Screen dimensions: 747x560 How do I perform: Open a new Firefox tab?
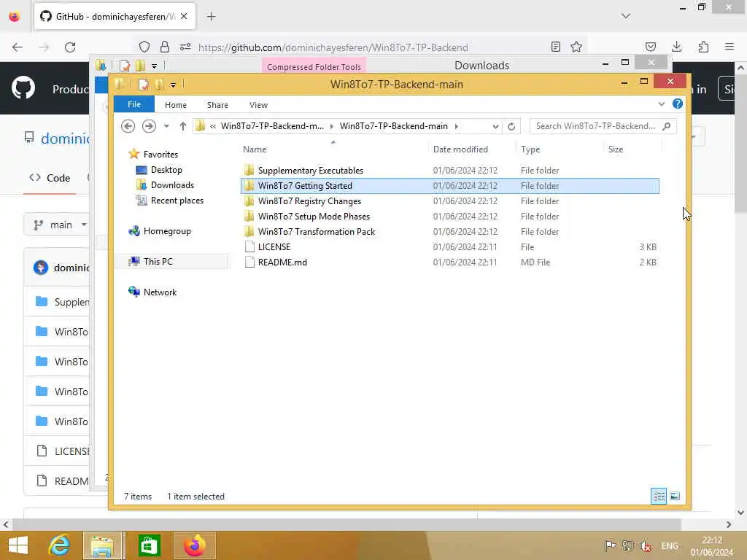[x=211, y=17]
